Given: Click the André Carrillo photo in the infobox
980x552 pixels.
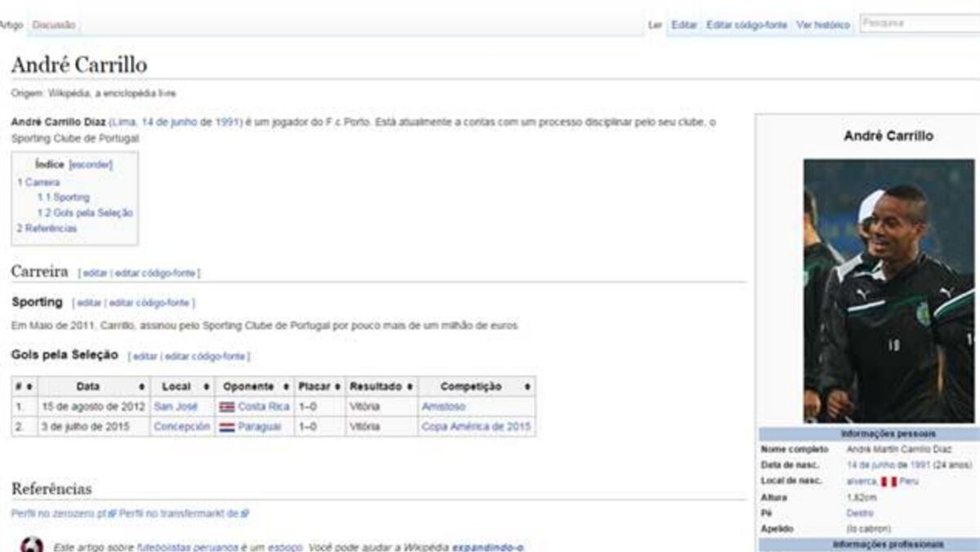Looking at the screenshot, I should pyautogui.click(x=888, y=291).
